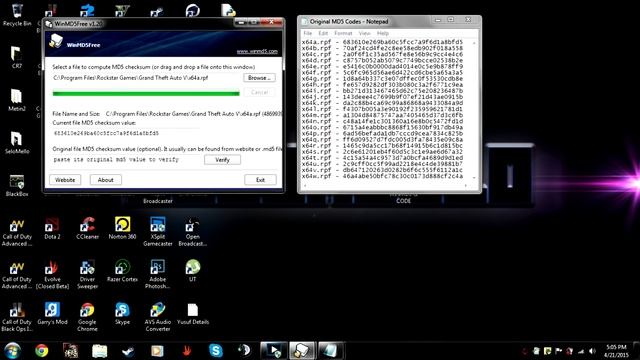This screenshot has height=360, width=640.
Task: Open the View menu in Notepad
Action: pos(364,33)
